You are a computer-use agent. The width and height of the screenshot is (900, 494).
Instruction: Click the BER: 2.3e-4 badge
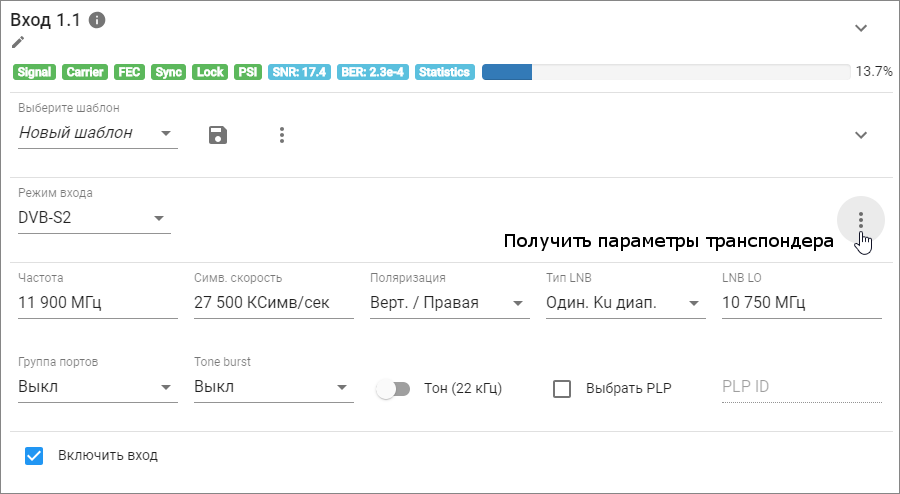[373, 72]
